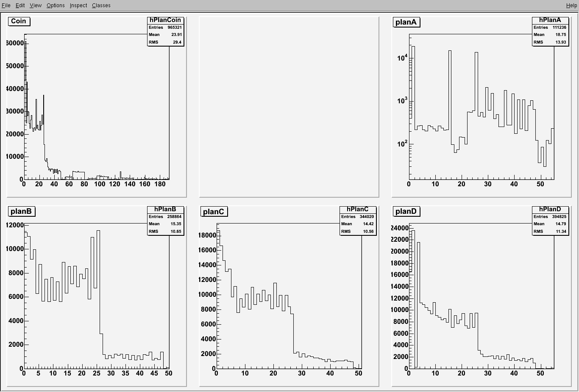Click the hPlanA statistics box header
Image resolution: width=579 pixels, height=392 pixels.
(550, 20)
